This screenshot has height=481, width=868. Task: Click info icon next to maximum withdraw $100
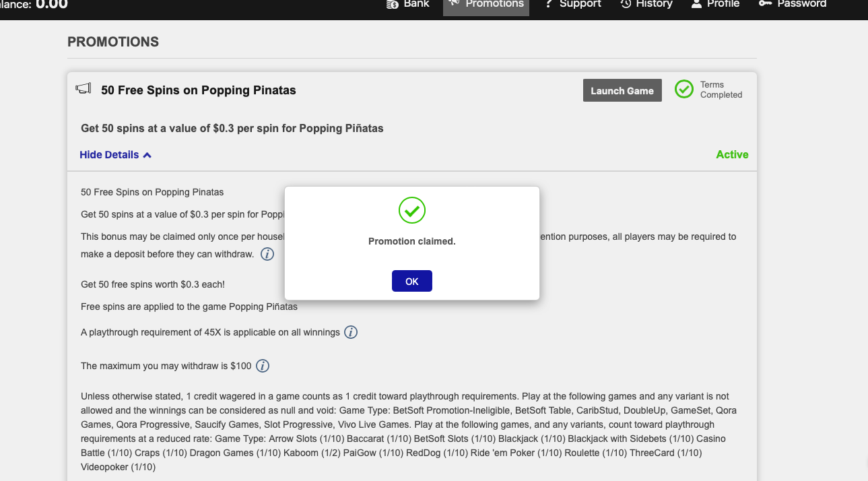coord(263,366)
